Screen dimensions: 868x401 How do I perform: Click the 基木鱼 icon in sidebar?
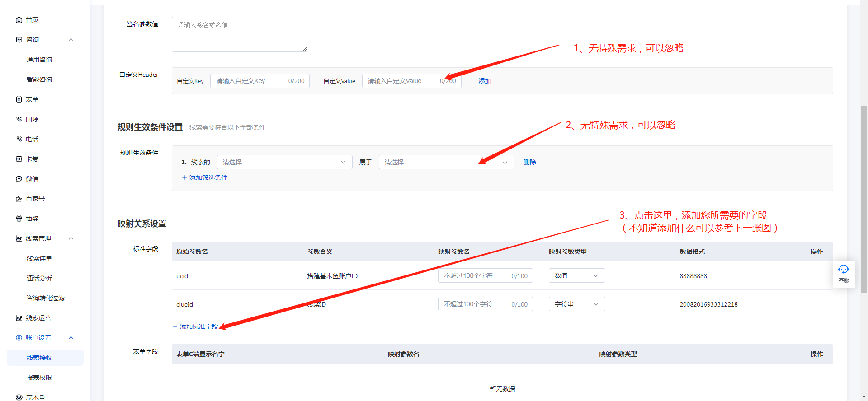click(x=19, y=397)
